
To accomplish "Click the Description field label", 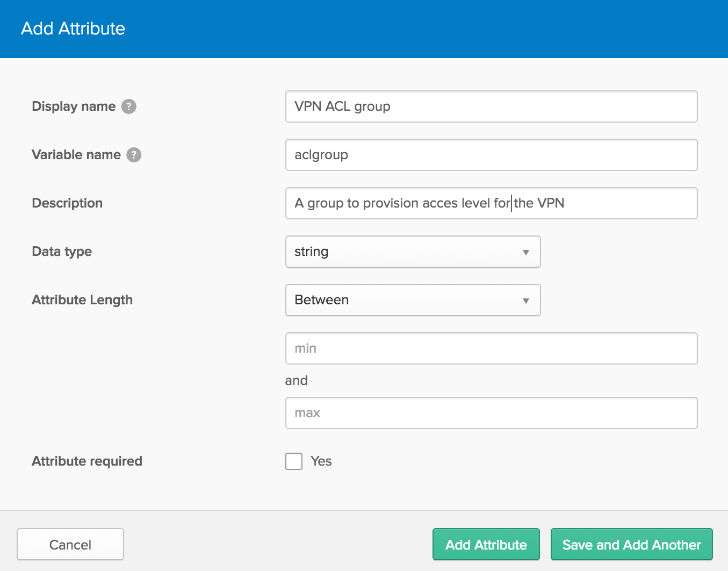I will (67, 203).
